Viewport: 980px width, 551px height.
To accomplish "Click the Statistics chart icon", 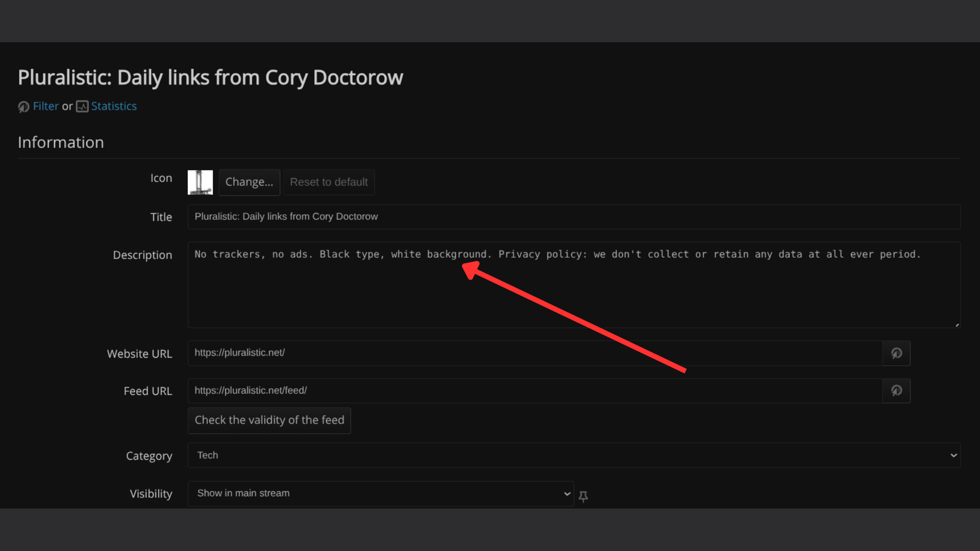I will (x=82, y=106).
